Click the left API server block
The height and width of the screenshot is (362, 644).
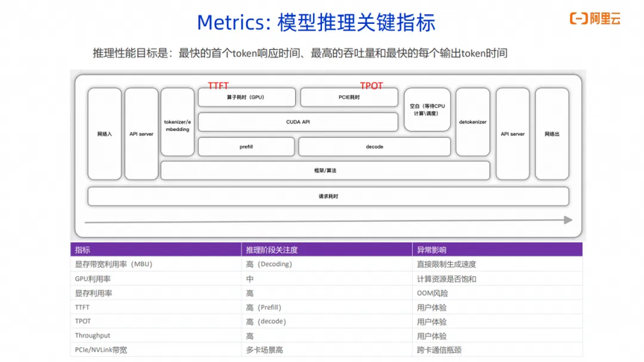pyautogui.click(x=142, y=134)
